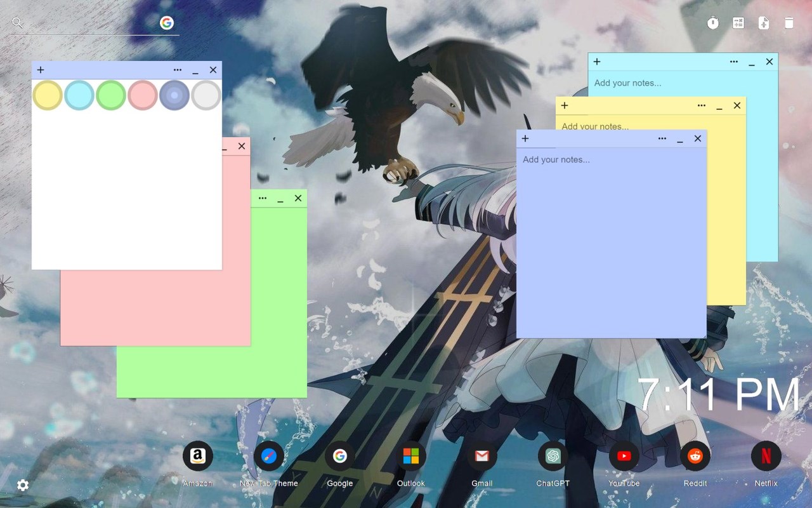Pick the light blue color swatch
This screenshot has height=508, width=812.
[x=79, y=95]
